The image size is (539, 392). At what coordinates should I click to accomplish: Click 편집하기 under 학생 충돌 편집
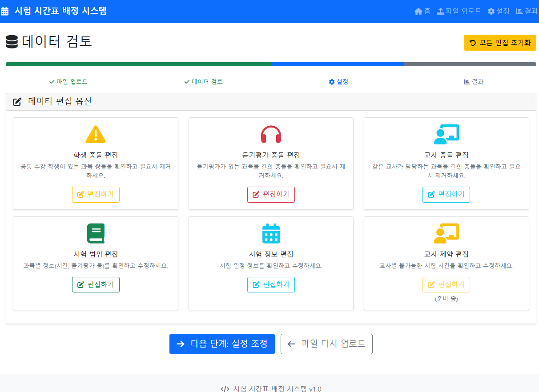pos(96,195)
